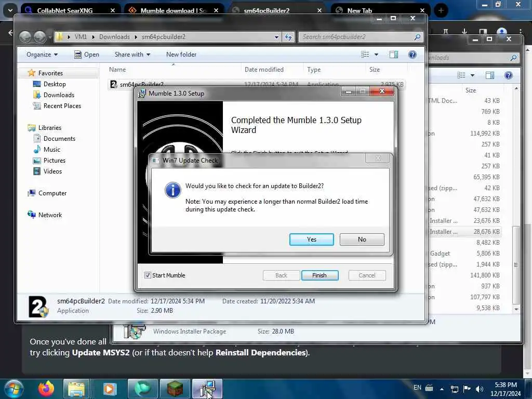Open Windows Explorer taskbar icon

76,389
